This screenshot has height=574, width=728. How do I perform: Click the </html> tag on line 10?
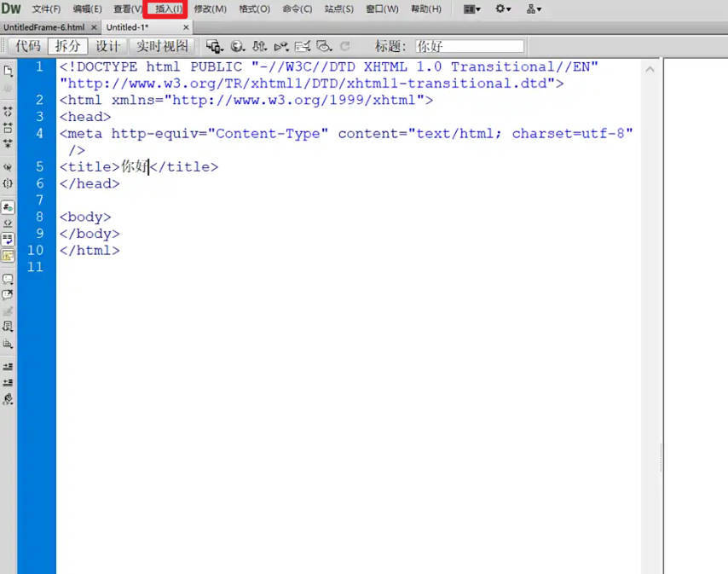[x=90, y=250]
